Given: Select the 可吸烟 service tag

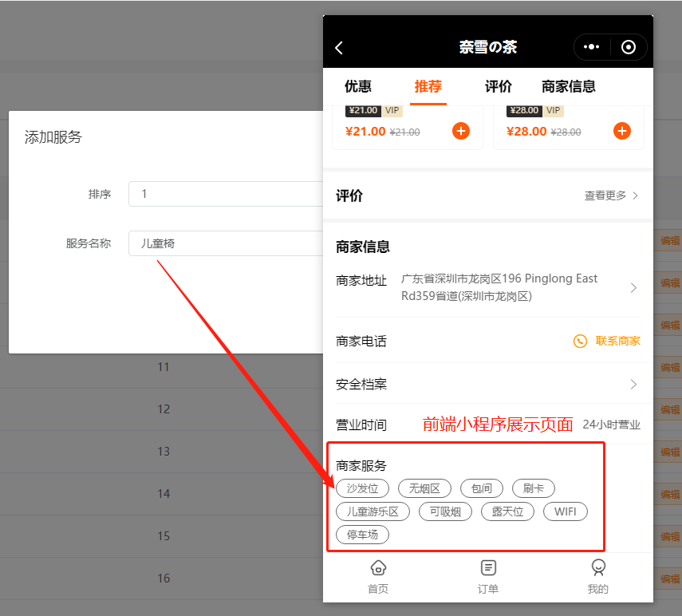Looking at the screenshot, I should click(445, 511).
